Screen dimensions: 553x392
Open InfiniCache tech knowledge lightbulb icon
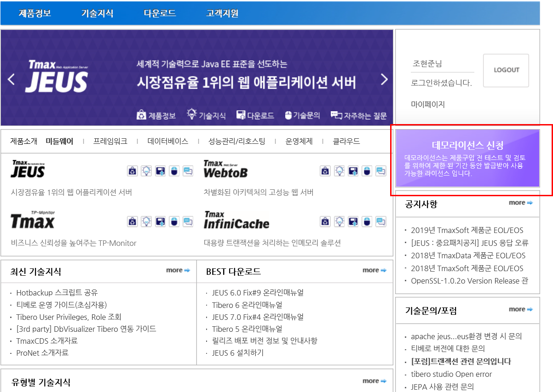point(339,222)
